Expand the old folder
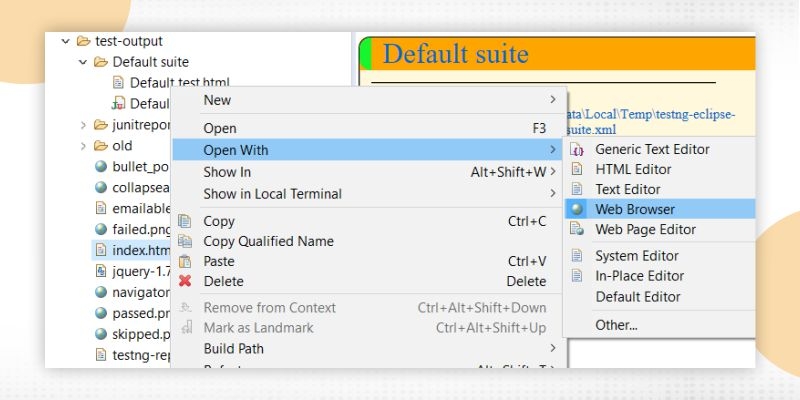 (x=84, y=146)
